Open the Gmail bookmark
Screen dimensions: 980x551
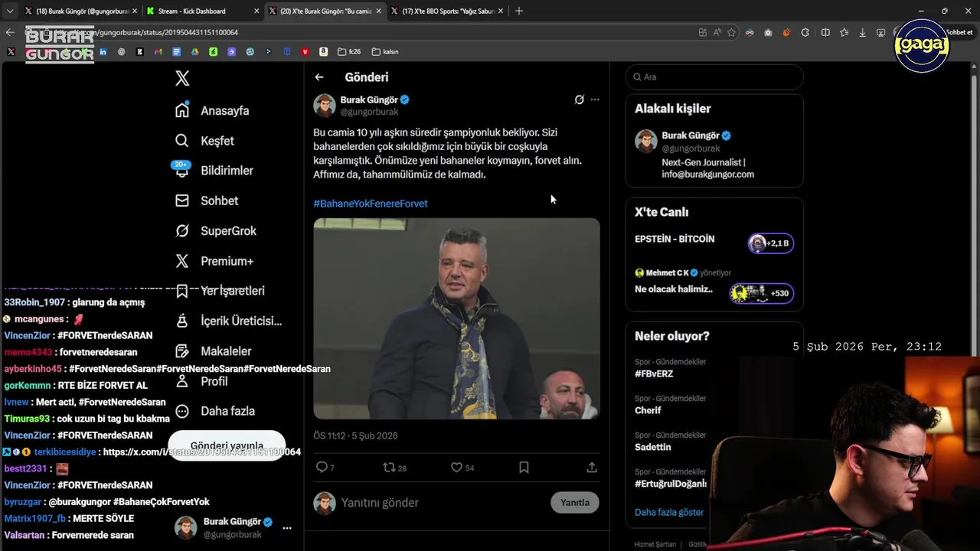tap(158, 52)
